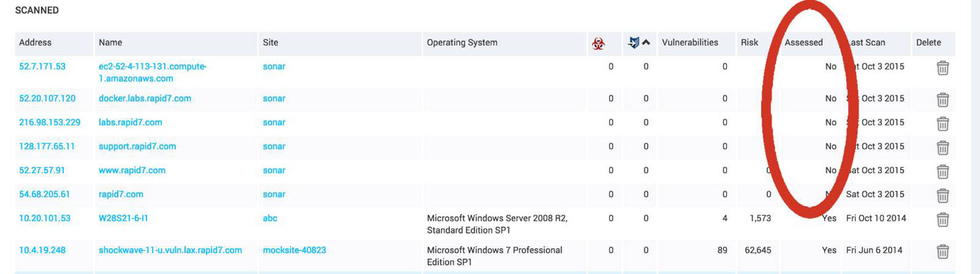Delete the 52.7.171.53 asset via trash icon

[x=943, y=67]
